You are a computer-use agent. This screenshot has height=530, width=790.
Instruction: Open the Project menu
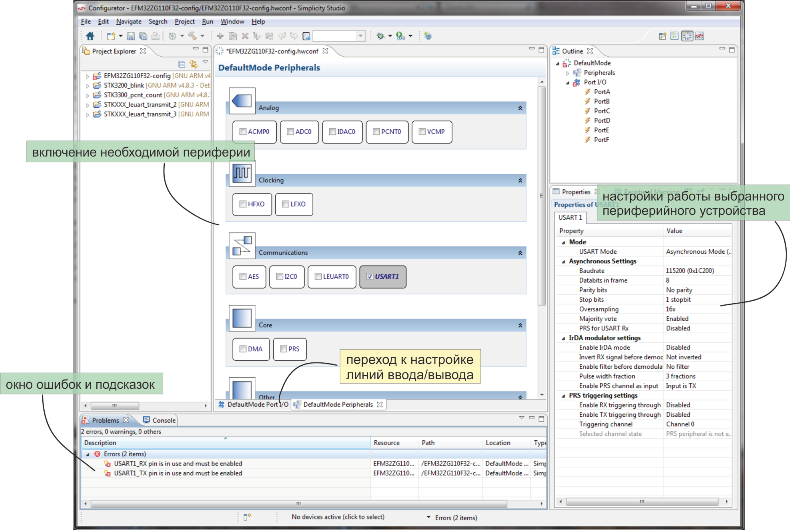184,21
